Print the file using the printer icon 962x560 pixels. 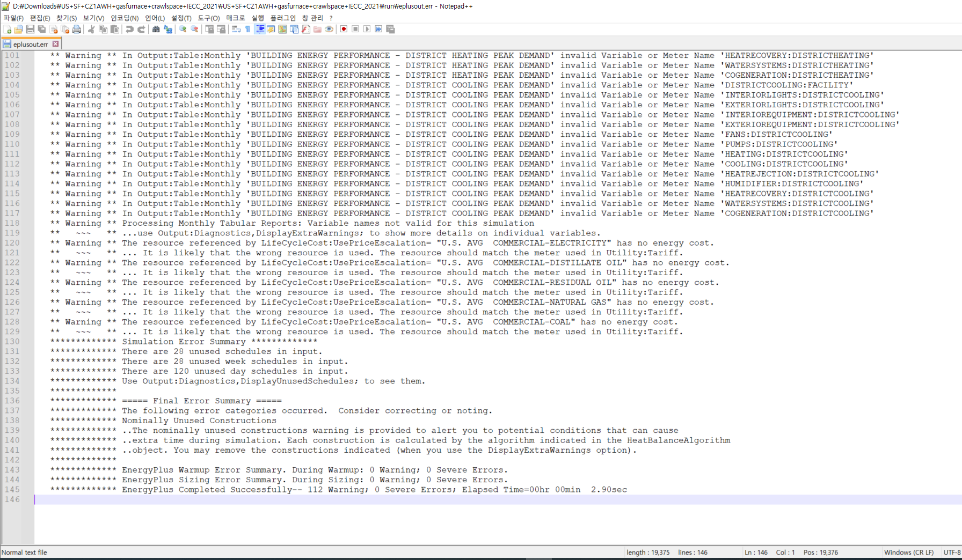pos(77,29)
